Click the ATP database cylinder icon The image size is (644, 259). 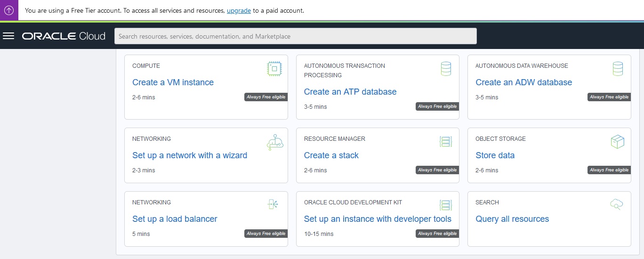(x=446, y=69)
